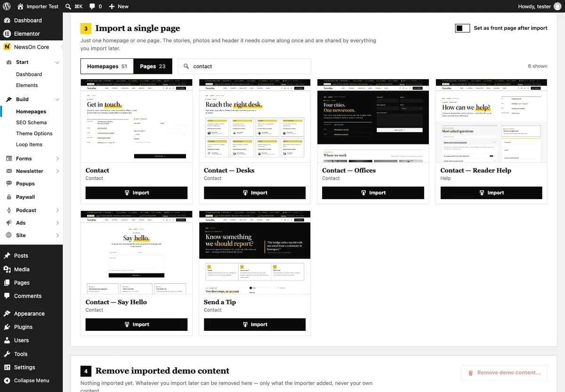Click the Users person icon
This screenshot has width=565, height=392.
(7, 340)
